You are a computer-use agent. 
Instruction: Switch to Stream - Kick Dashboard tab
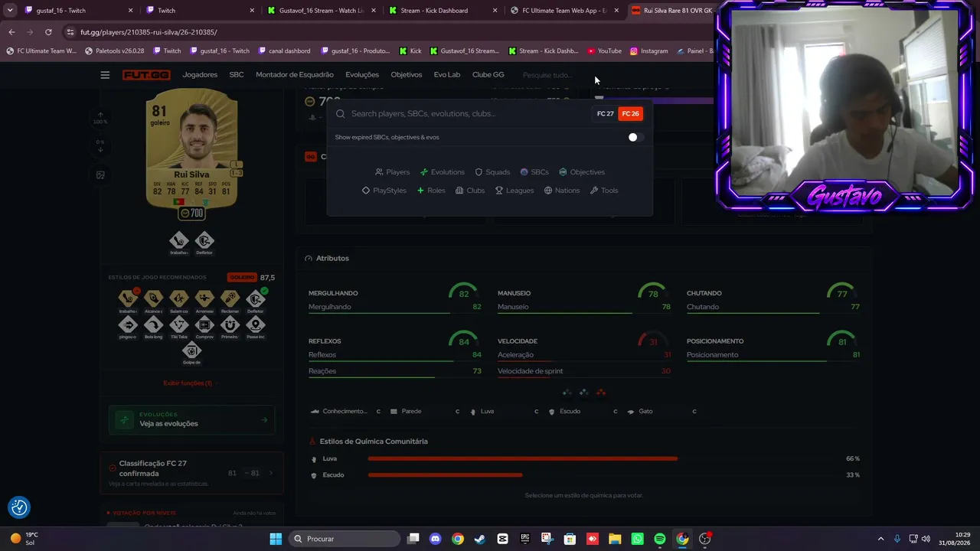441,11
